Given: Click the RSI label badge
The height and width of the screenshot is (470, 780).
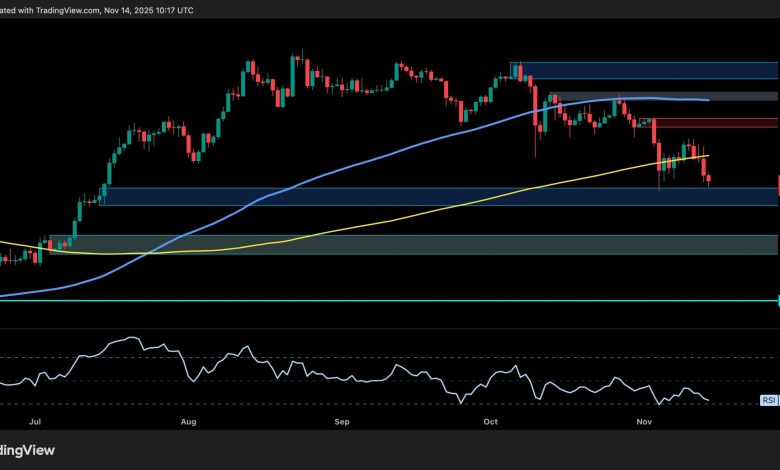Looking at the screenshot, I should point(768,400).
